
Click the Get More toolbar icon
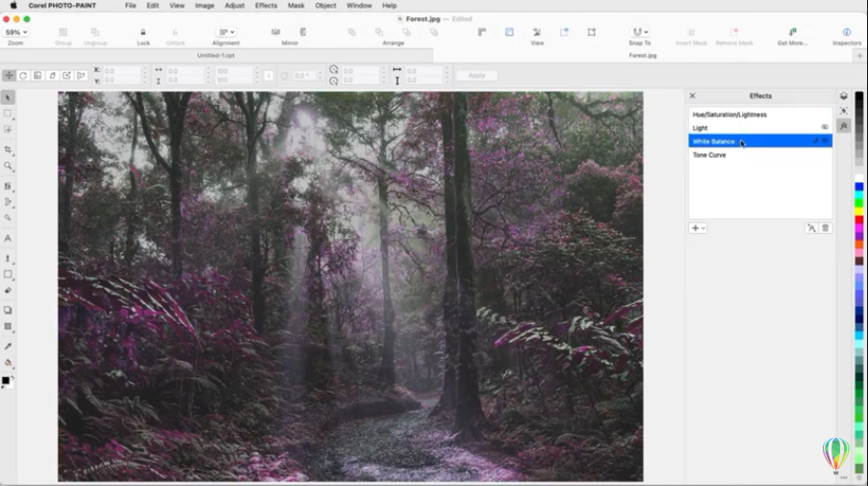(792, 32)
